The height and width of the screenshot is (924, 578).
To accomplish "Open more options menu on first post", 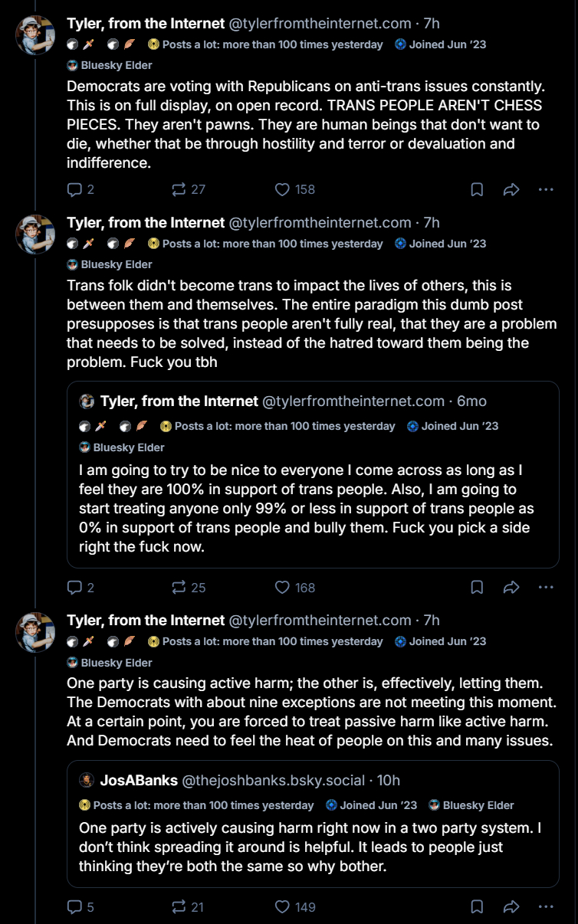I will (x=546, y=189).
